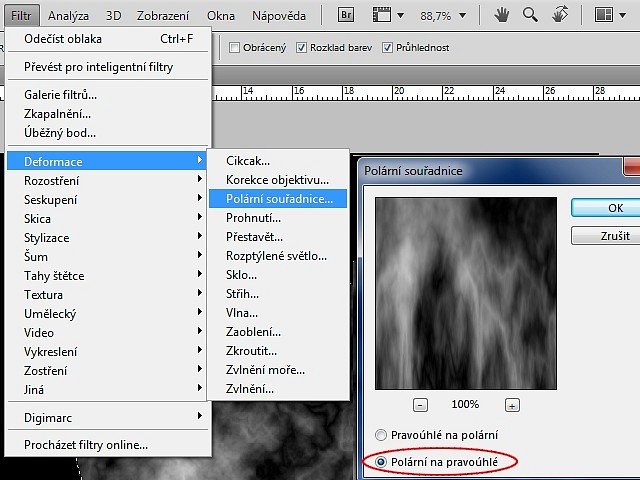Choose Korekce objektivu filter
This screenshot has height=480, width=640.
[278, 180]
